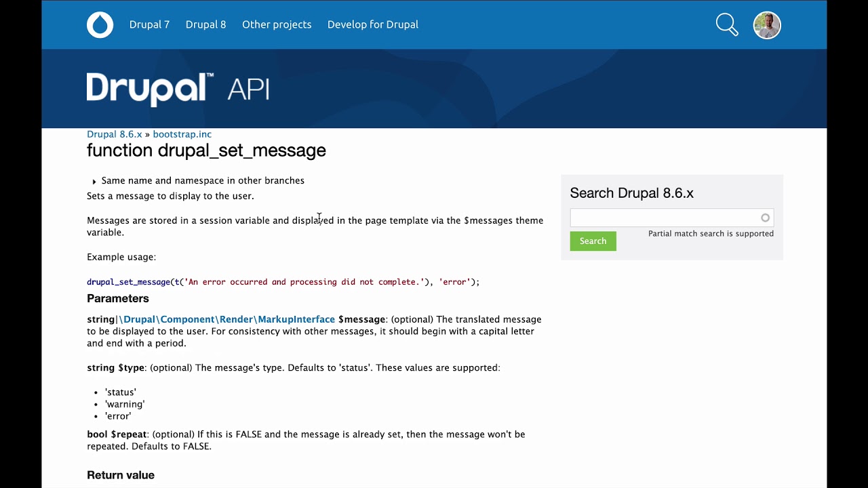
Task: Open the MarkupInterface class link
Action: coord(227,319)
